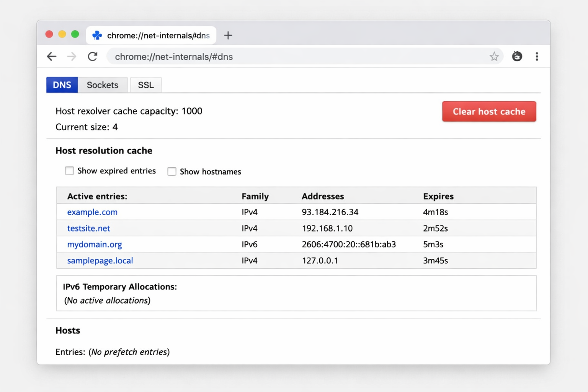Enable Show expired entries checkbox
The width and height of the screenshot is (588, 392).
69,171
